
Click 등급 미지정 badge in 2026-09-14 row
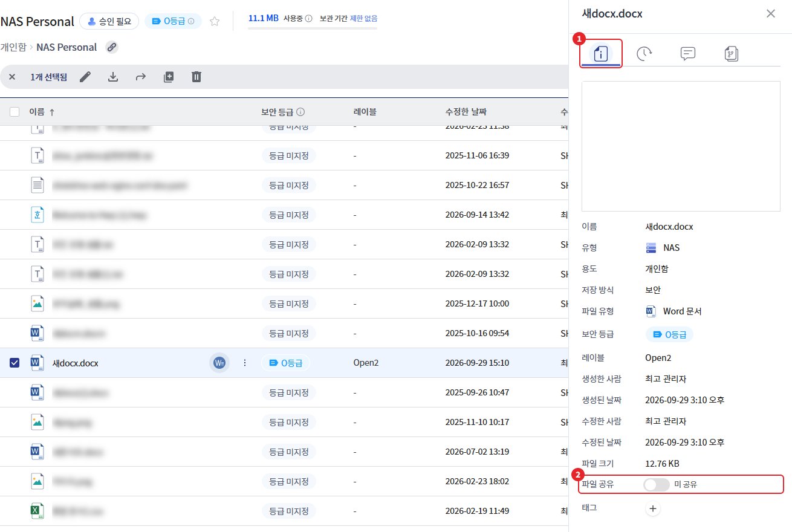click(x=289, y=215)
